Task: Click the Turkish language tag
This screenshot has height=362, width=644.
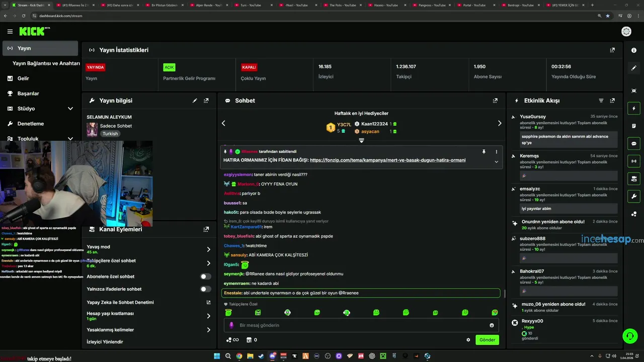Action: click(x=110, y=134)
